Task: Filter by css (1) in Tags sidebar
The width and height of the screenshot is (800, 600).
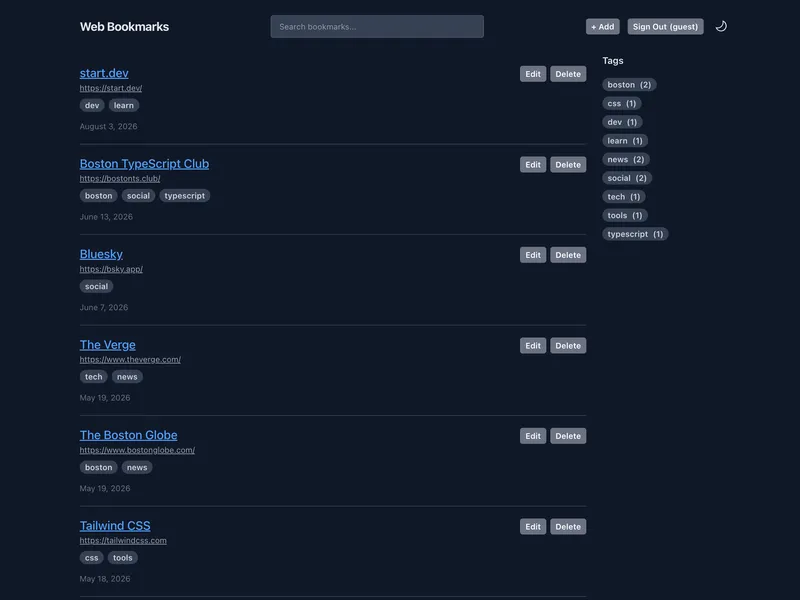Action: 621,103
